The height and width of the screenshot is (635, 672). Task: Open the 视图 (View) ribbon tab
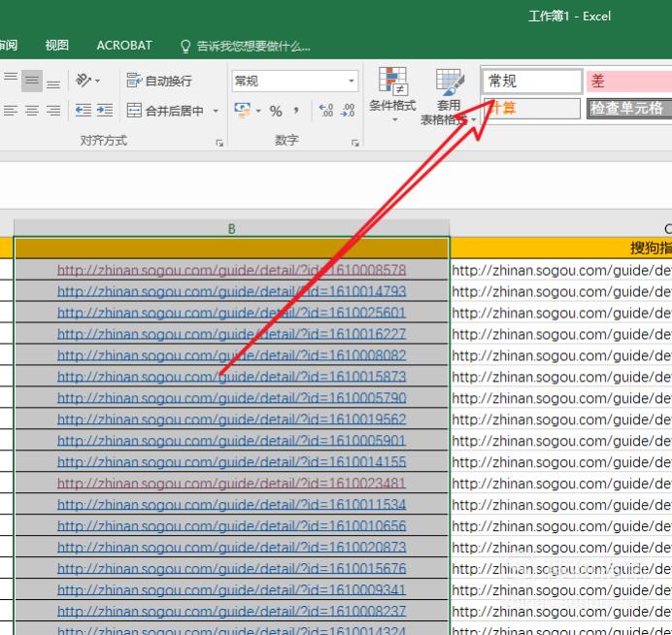coord(57,46)
